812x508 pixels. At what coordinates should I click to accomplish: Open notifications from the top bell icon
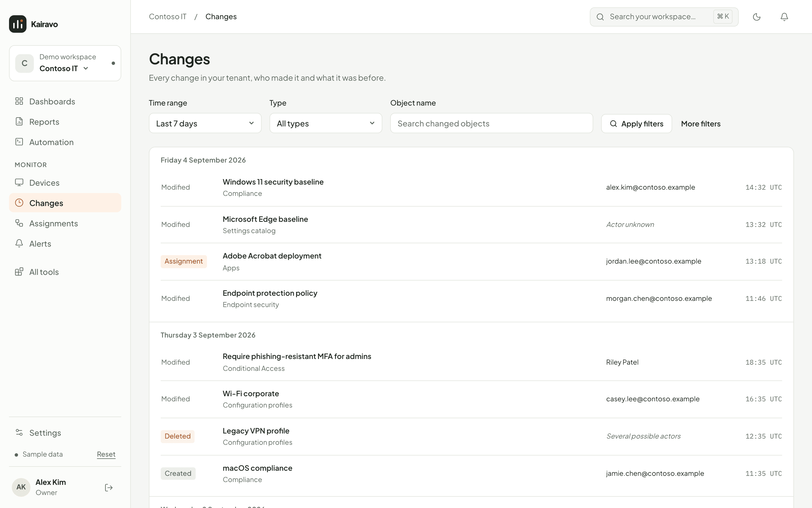[x=784, y=17]
